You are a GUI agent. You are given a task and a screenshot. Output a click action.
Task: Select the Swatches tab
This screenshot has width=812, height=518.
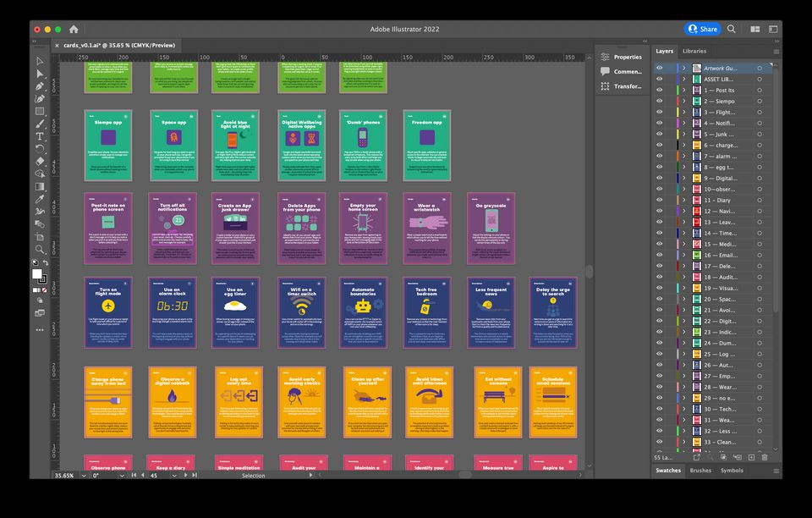click(668, 471)
